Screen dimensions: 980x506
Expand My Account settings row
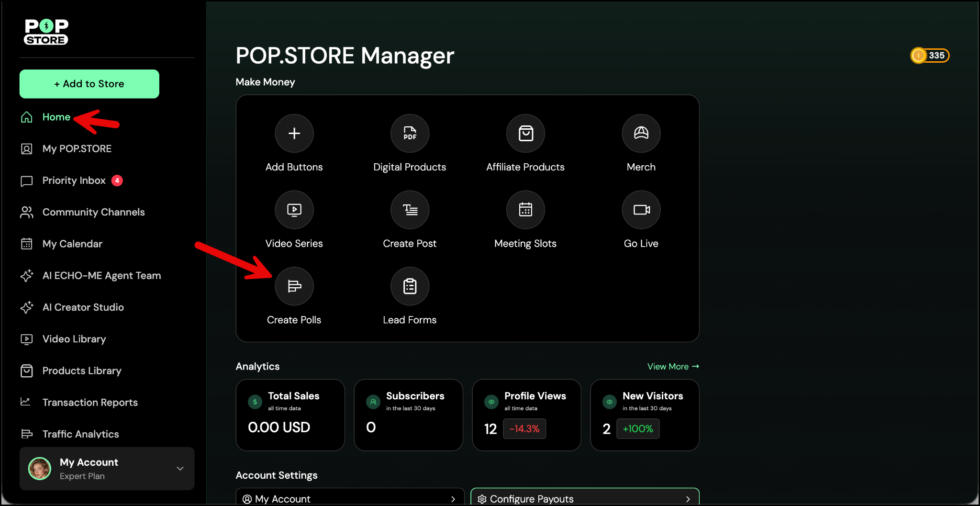coord(349,498)
